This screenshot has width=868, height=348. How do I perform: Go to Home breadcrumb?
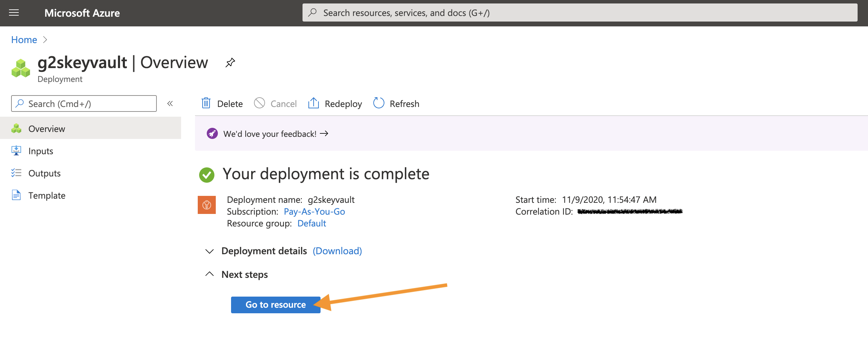[x=24, y=40]
